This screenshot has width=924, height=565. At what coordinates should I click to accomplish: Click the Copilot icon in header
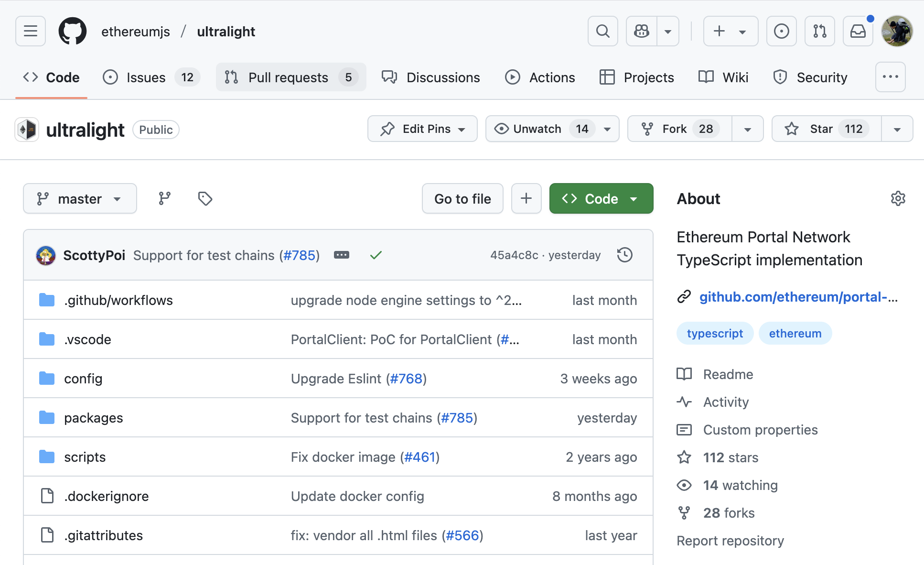(641, 31)
